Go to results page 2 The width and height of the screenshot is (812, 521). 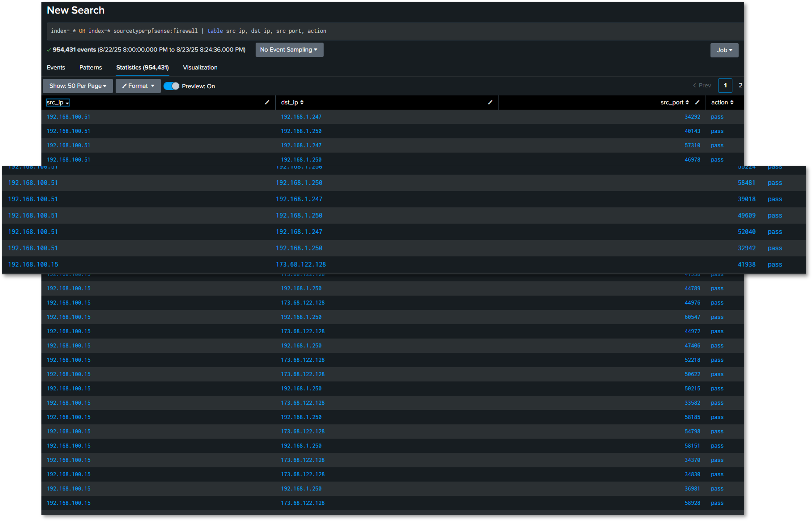point(740,85)
